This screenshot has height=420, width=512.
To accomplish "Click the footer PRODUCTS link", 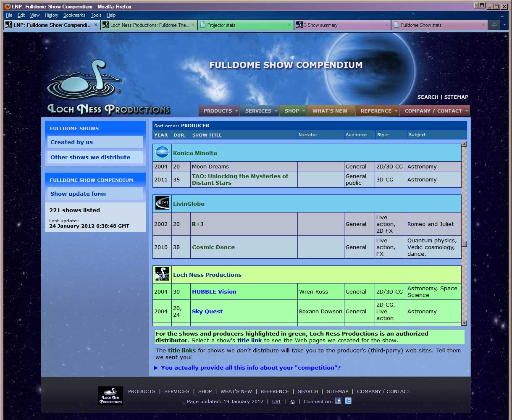I will click(x=142, y=391).
